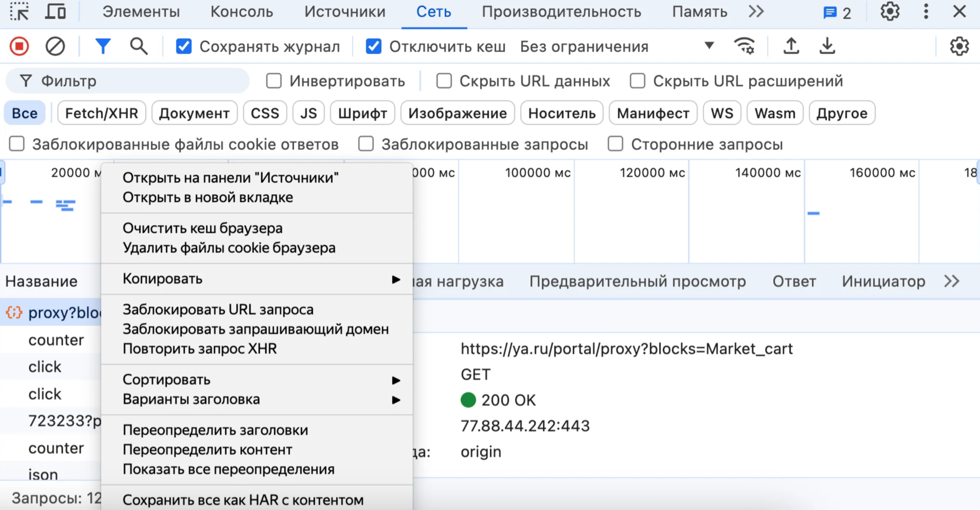Screen dimensions: 980x510
Task: Select the inspect element tool
Action: (19, 11)
